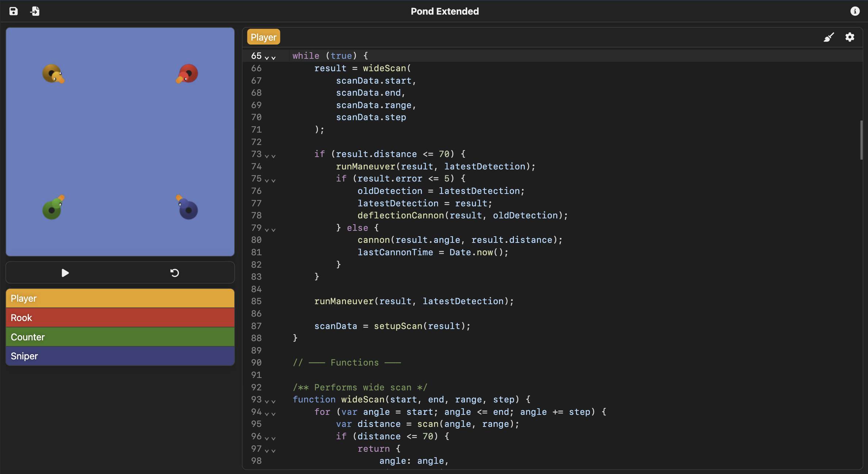868x474 pixels.
Task: Fold the if block at line 96
Action: tap(270, 438)
